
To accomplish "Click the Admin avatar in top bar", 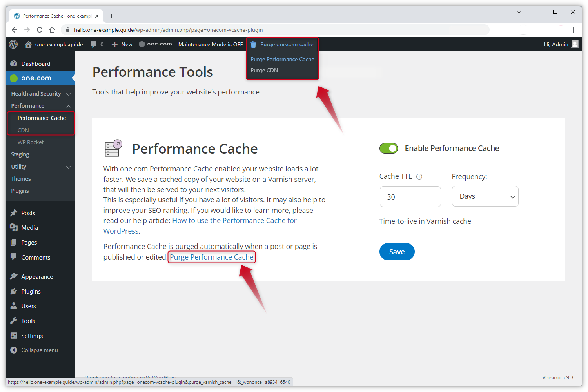I will click(x=575, y=44).
